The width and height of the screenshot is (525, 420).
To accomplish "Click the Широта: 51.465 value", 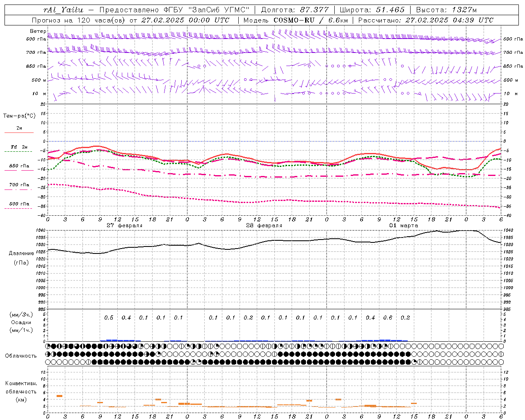I will (372, 10).
